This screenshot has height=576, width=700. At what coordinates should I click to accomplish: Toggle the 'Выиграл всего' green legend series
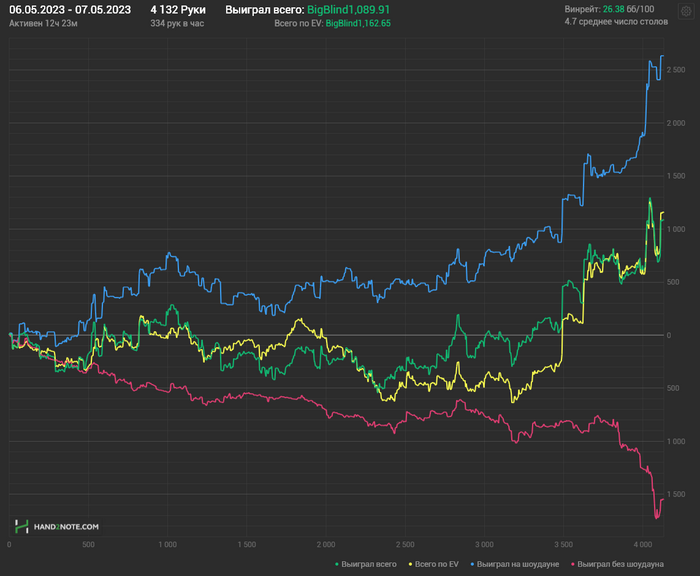[x=366, y=564]
